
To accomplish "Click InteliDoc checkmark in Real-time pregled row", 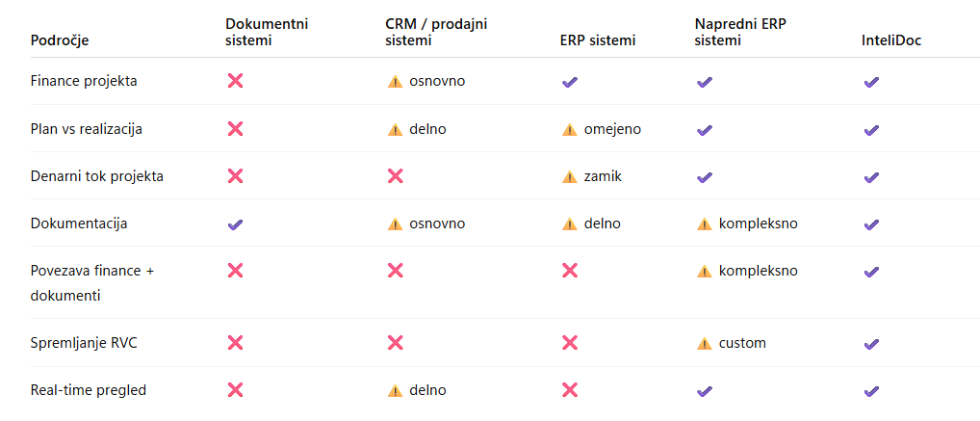I will pyautogui.click(x=871, y=391).
